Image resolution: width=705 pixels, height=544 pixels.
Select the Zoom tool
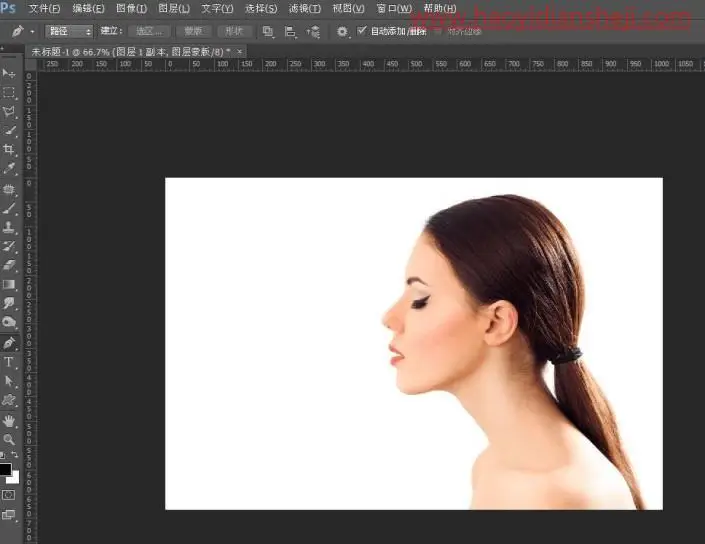[9, 440]
